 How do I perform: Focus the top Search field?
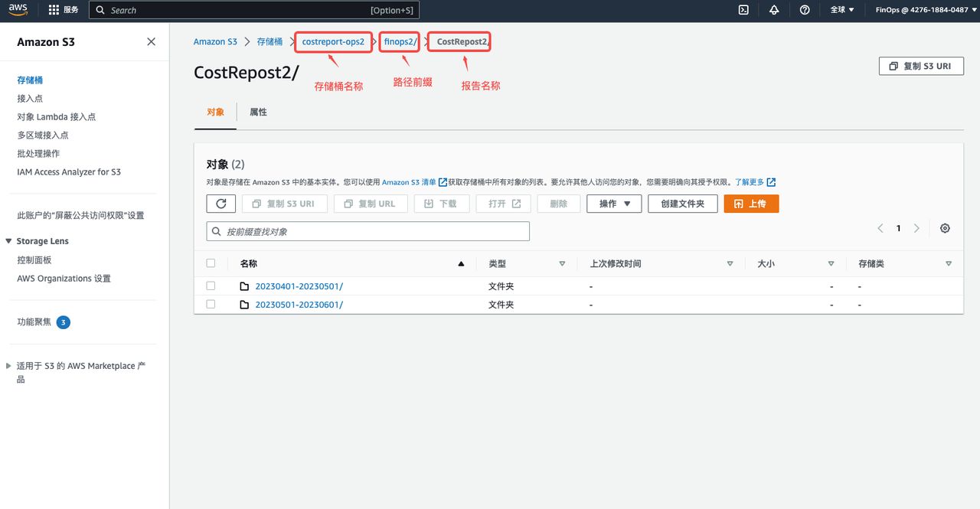pyautogui.click(x=254, y=10)
